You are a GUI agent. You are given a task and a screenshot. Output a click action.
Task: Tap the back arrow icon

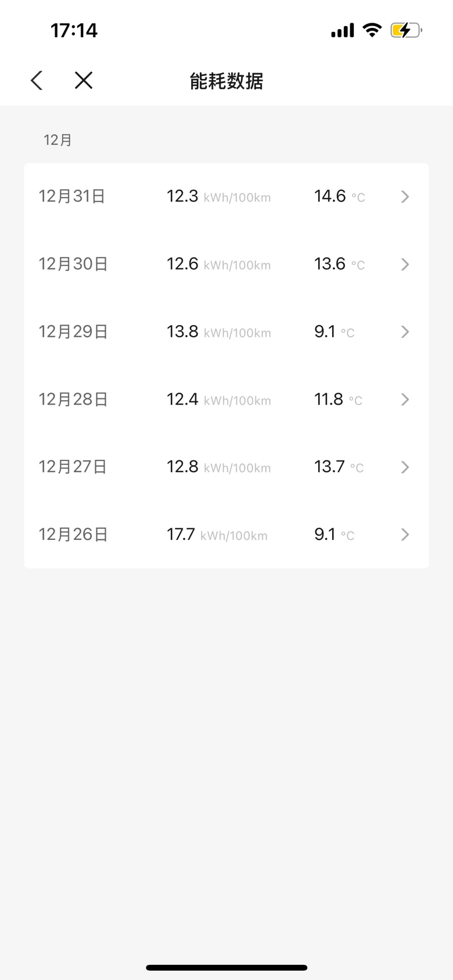[x=37, y=81]
